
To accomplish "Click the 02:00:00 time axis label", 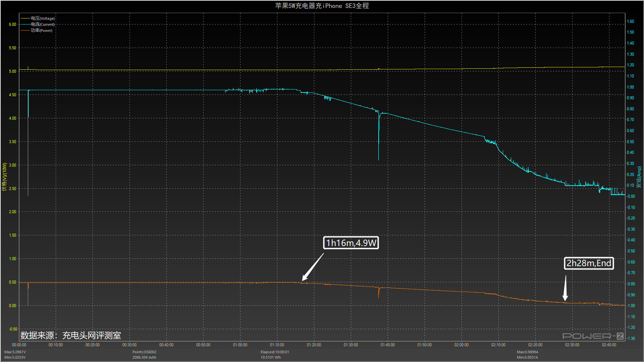I will 462,345.
